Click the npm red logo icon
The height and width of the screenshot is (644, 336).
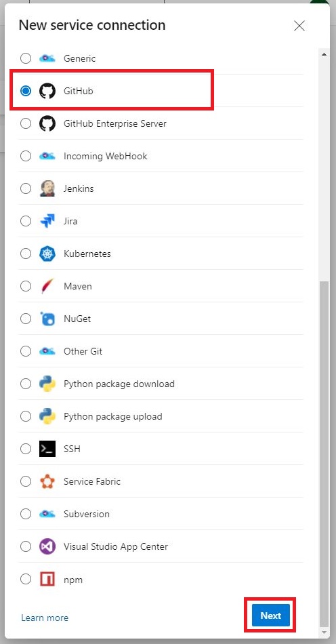(47, 579)
